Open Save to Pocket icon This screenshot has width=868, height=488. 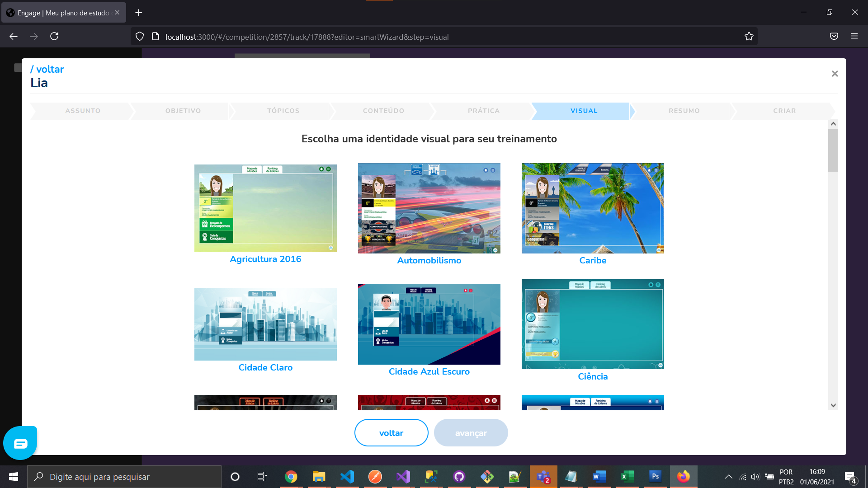[x=834, y=37]
